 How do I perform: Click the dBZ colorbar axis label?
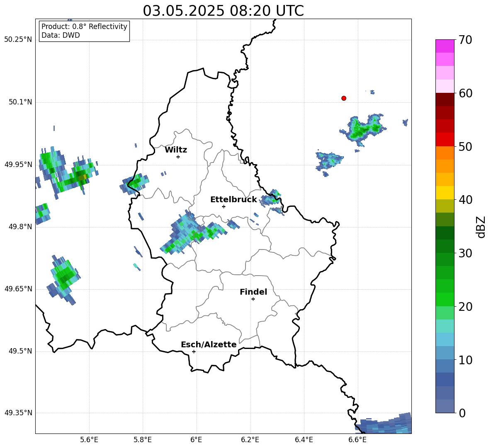pyautogui.click(x=481, y=227)
